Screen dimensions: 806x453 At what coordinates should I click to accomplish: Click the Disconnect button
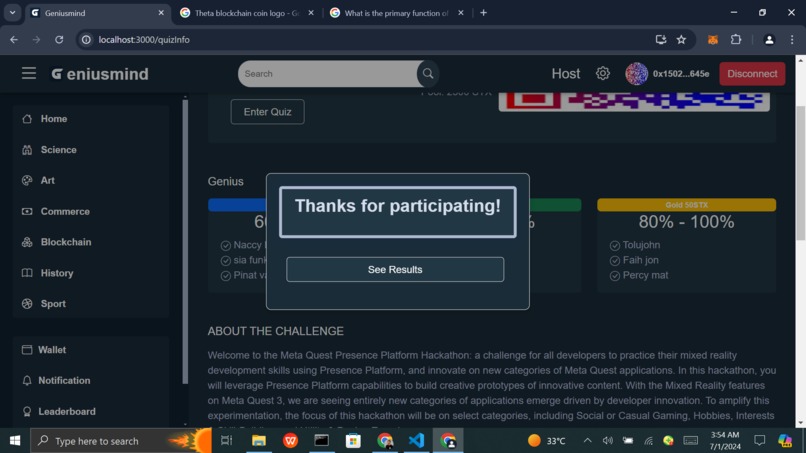[x=752, y=74]
